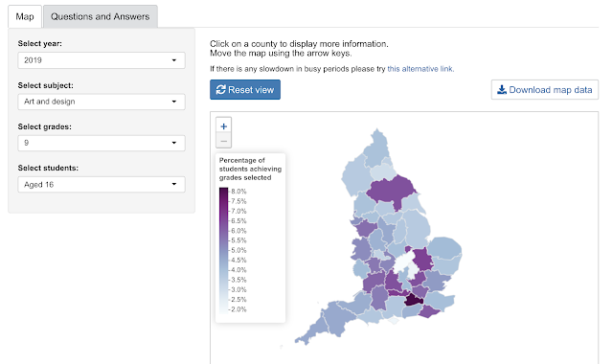Screen dimensions: 613x364
Task: Click the dark purple top of the legend colour scale
Action: point(223,191)
